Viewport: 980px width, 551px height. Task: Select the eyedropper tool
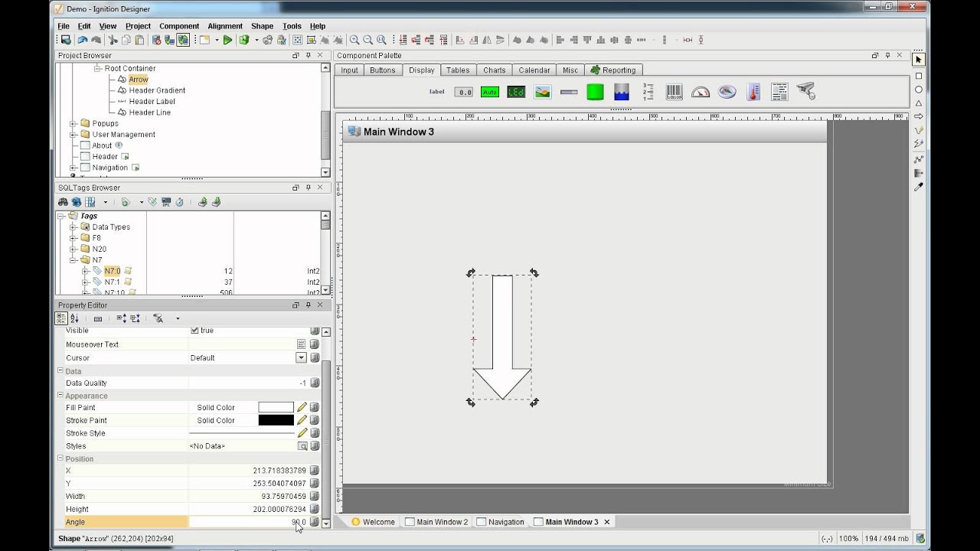point(919,187)
